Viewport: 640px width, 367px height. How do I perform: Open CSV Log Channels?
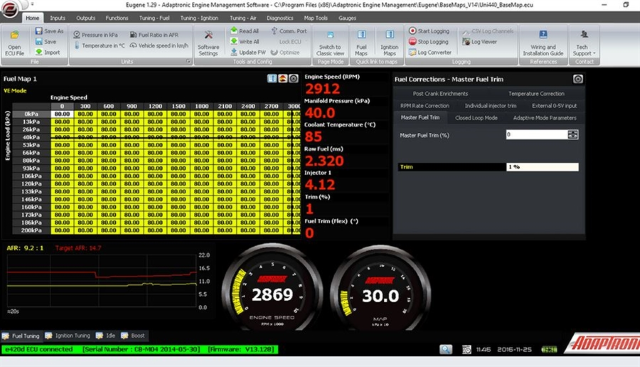click(x=488, y=31)
